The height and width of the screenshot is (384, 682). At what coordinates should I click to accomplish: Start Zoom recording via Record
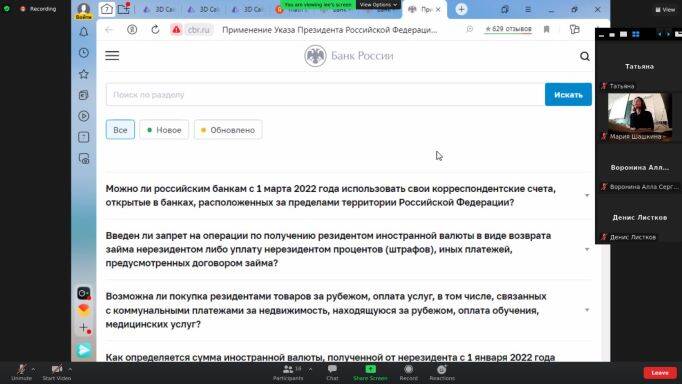click(408, 372)
